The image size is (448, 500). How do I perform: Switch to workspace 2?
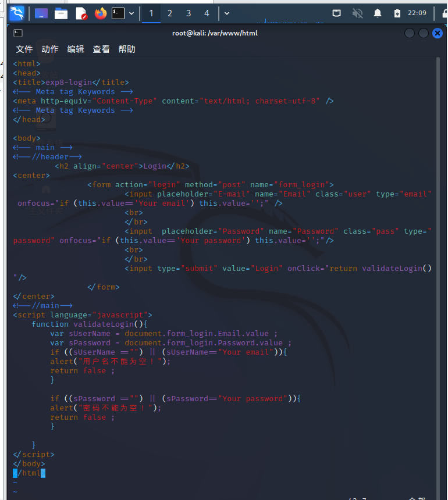pyautogui.click(x=170, y=13)
